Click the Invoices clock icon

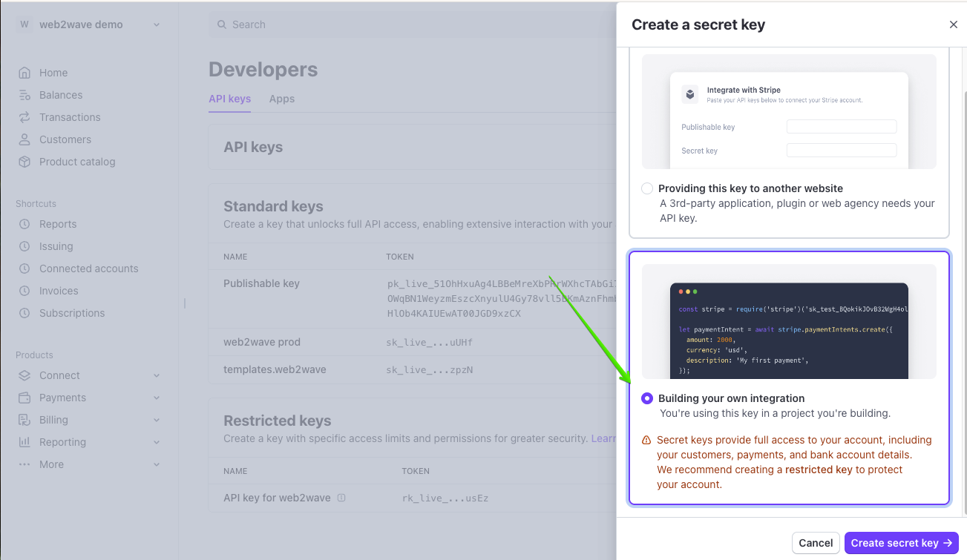24,291
